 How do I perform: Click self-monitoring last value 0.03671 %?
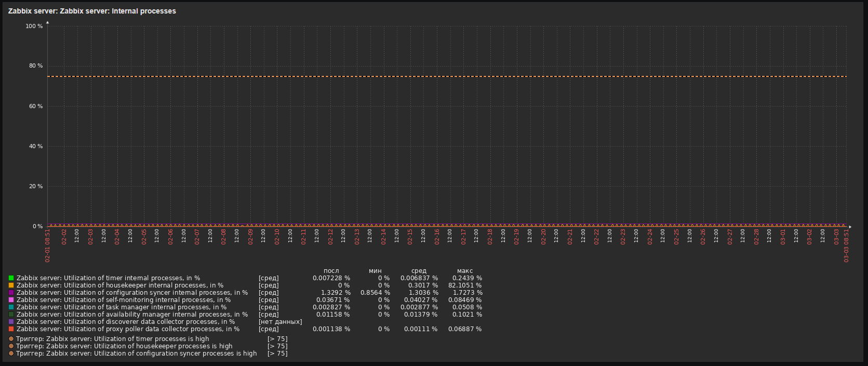(333, 300)
